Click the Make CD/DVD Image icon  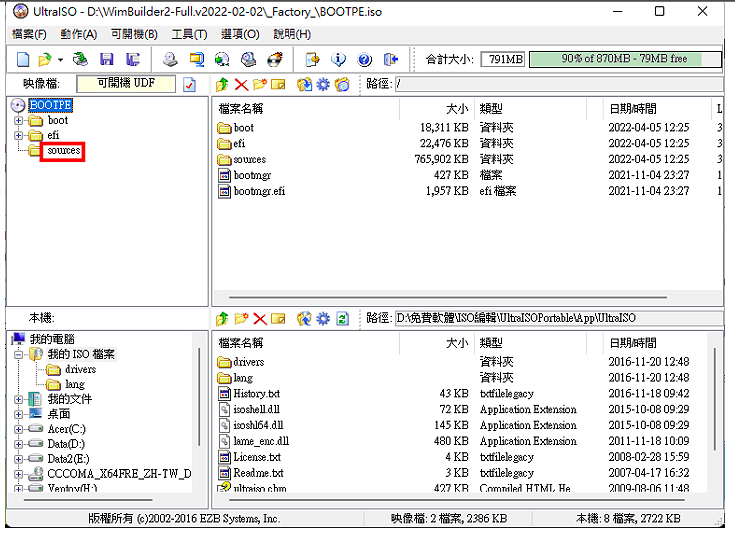click(x=170, y=59)
